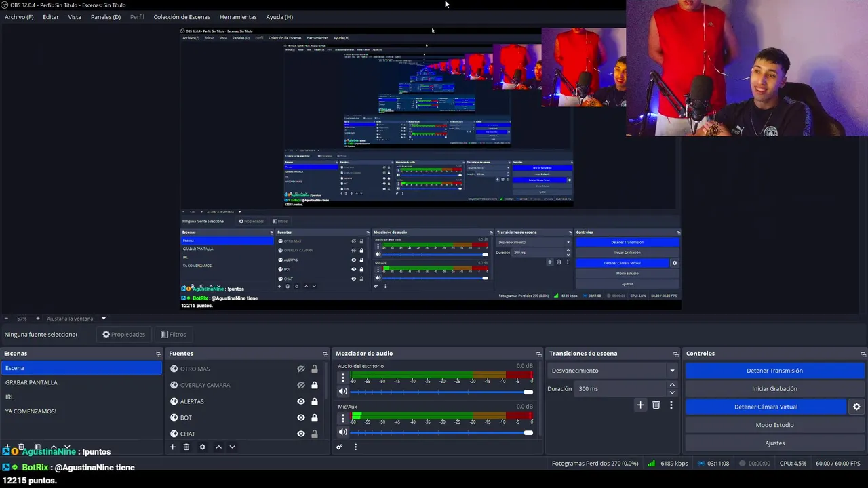
Task: Open preview scale dropdown Ajustar a la ventana
Action: (x=76, y=319)
